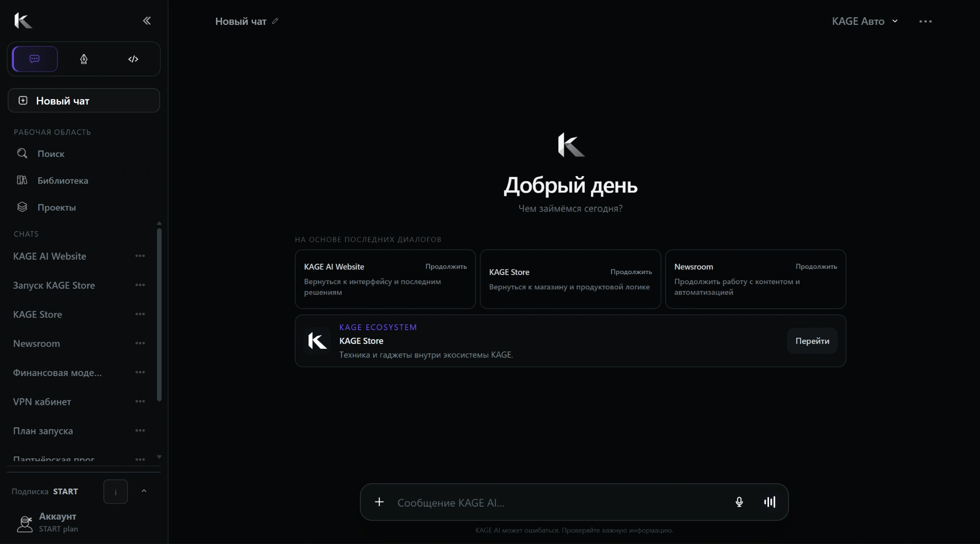
Task: Open options for Финансовая моде... chat
Action: (140, 373)
